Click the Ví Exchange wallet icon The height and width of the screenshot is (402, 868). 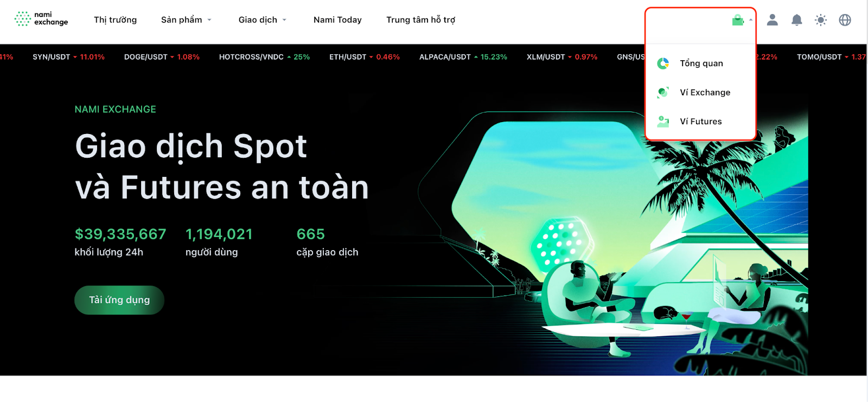pos(663,92)
